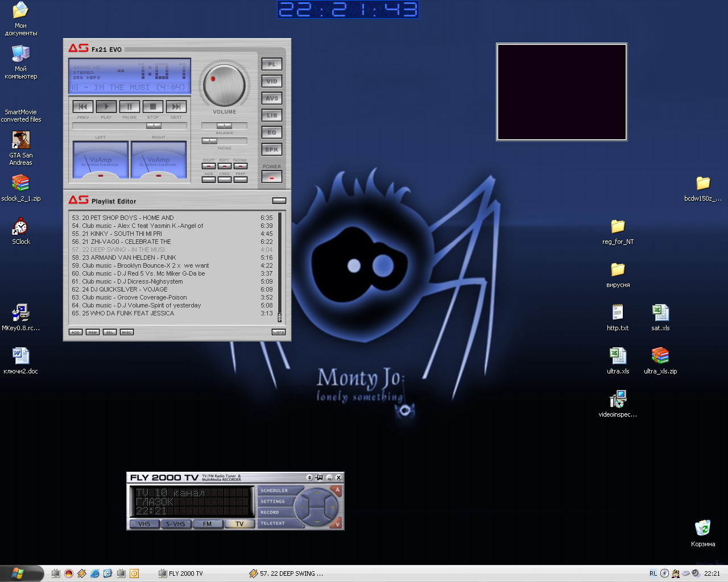Switch to S-VHS input in FLY 2000 TV
Image resolution: width=728 pixels, height=582 pixels.
(x=175, y=524)
